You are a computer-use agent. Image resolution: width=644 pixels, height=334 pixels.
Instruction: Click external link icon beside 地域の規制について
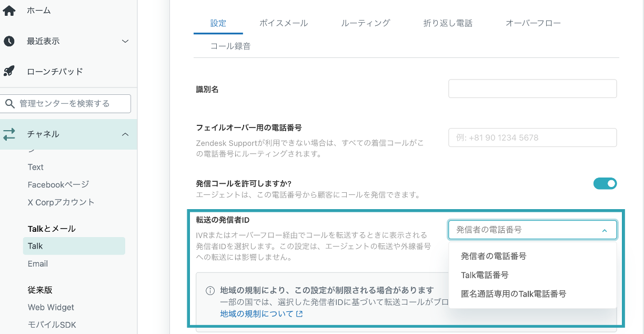click(299, 314)
